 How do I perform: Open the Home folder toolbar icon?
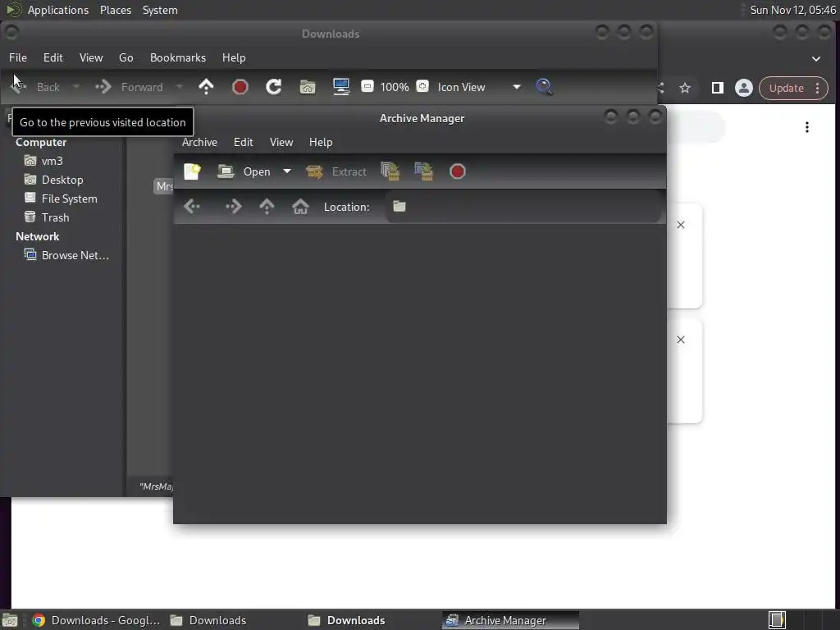308,87
